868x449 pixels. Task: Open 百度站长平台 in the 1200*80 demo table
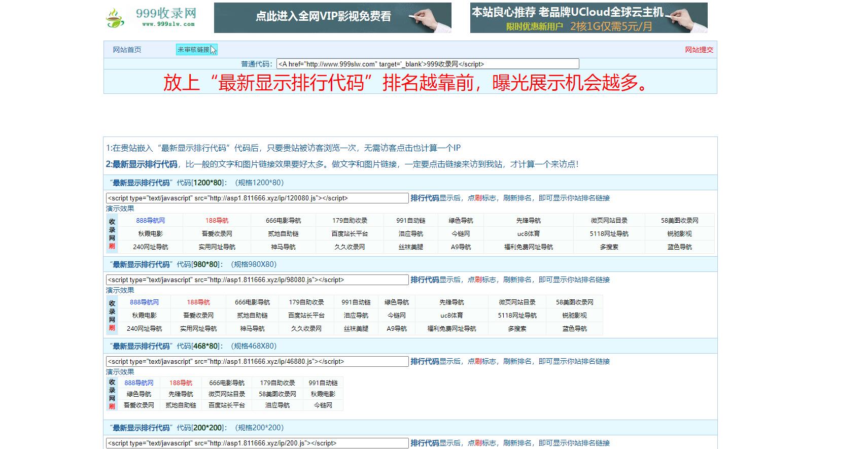350,234
